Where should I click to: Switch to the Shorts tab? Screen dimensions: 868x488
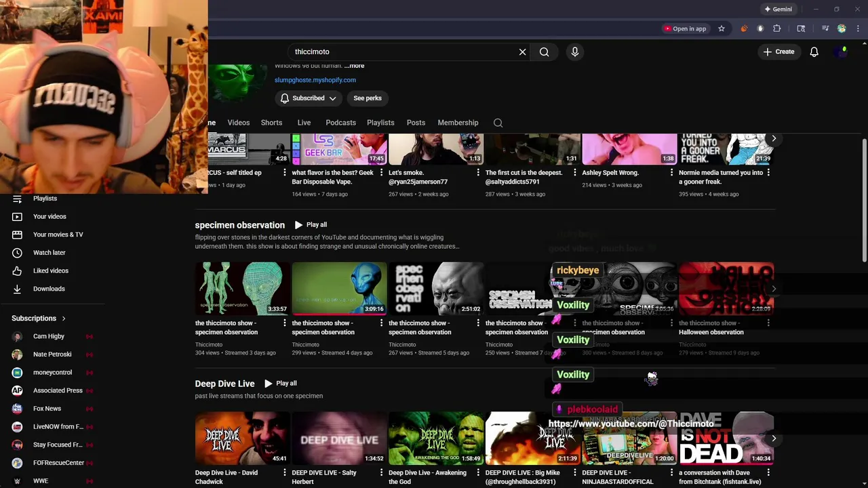tap(271, 123)
